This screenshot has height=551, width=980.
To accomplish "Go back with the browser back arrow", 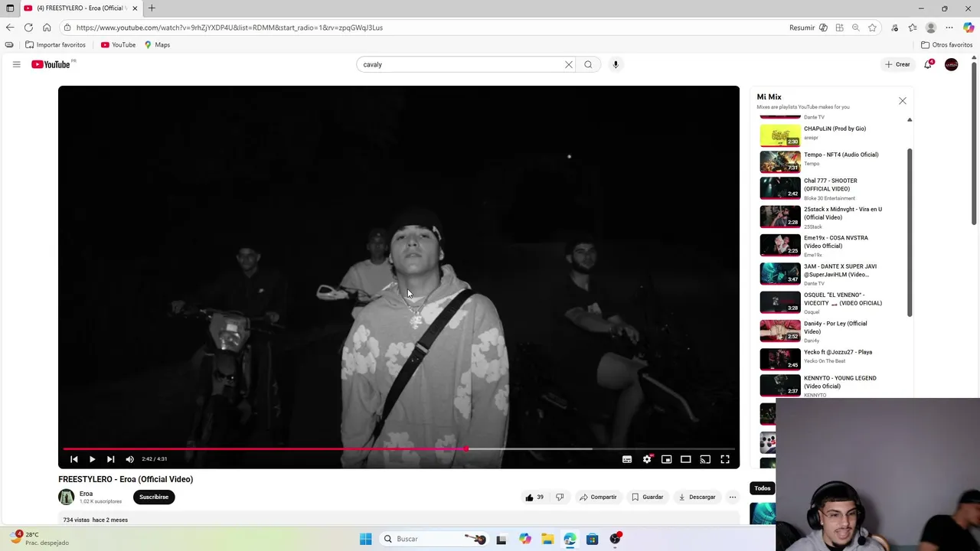I will 10,28.
